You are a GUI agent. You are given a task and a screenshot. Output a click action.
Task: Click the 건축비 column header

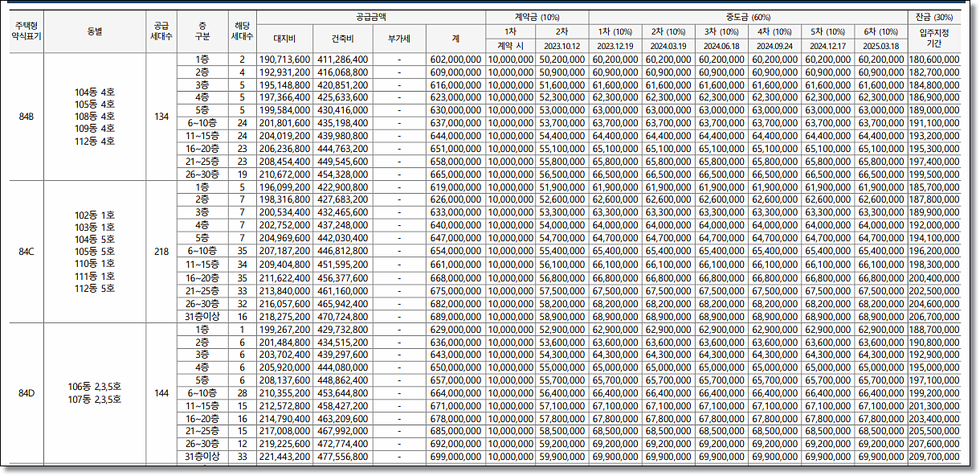342,38
